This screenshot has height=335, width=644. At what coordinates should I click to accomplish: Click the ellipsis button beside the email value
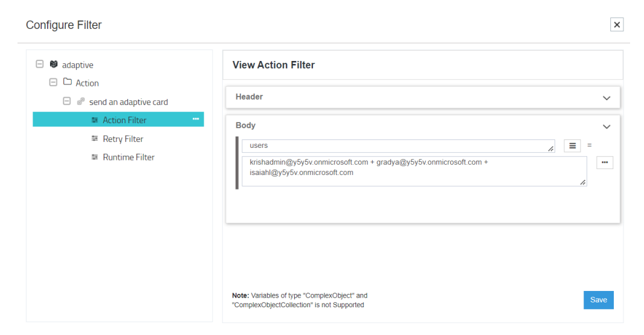(605, 163)
